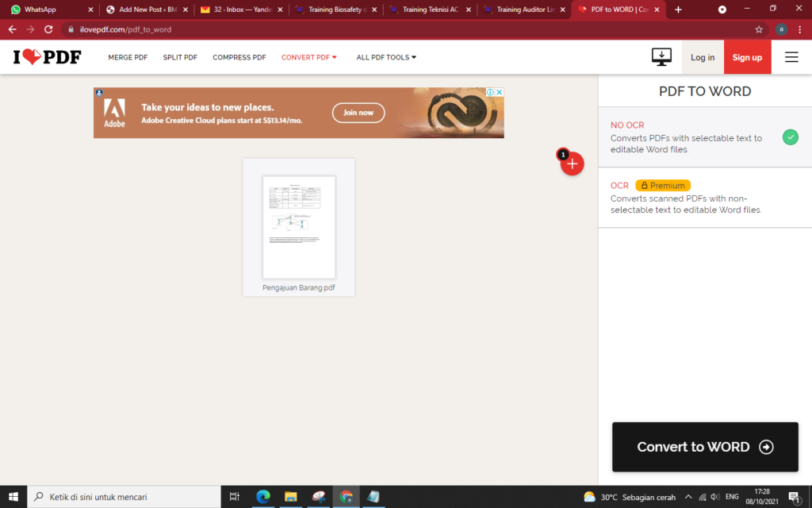
Task: Click the Sign up button
Action: coord(746,56)
